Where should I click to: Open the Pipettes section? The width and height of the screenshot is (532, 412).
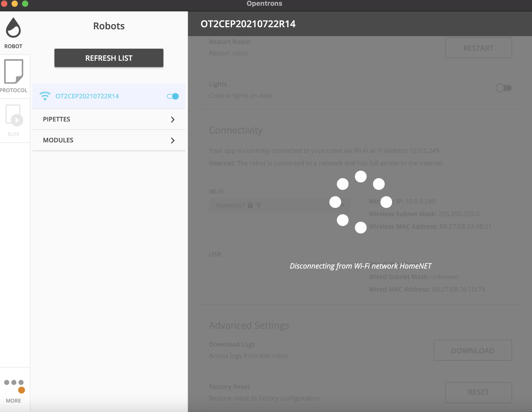109,119
